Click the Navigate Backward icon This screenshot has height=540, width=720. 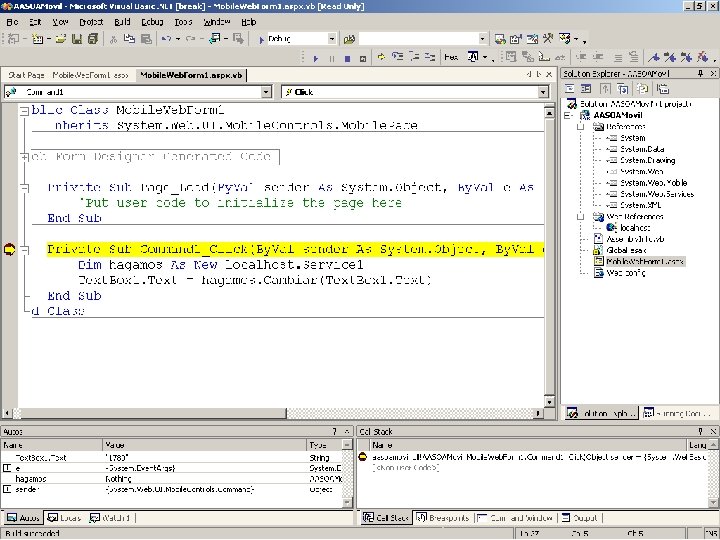[214, 39]
